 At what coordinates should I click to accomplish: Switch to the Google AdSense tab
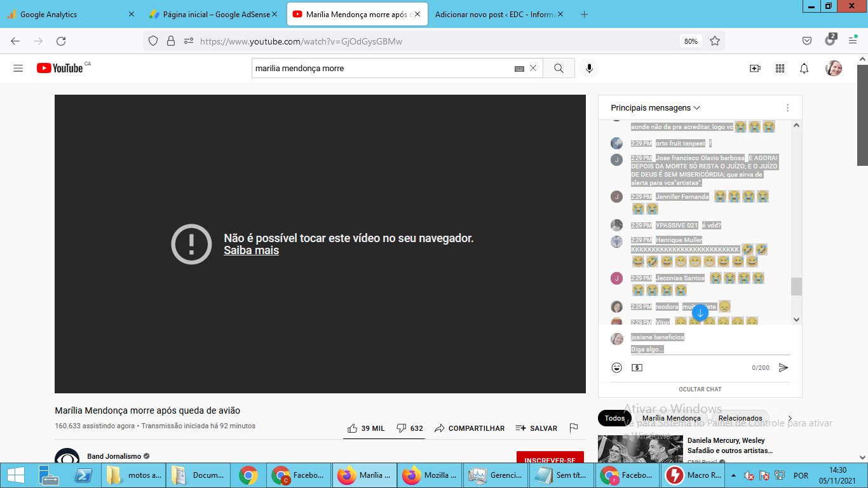click(x=214, y=14)
